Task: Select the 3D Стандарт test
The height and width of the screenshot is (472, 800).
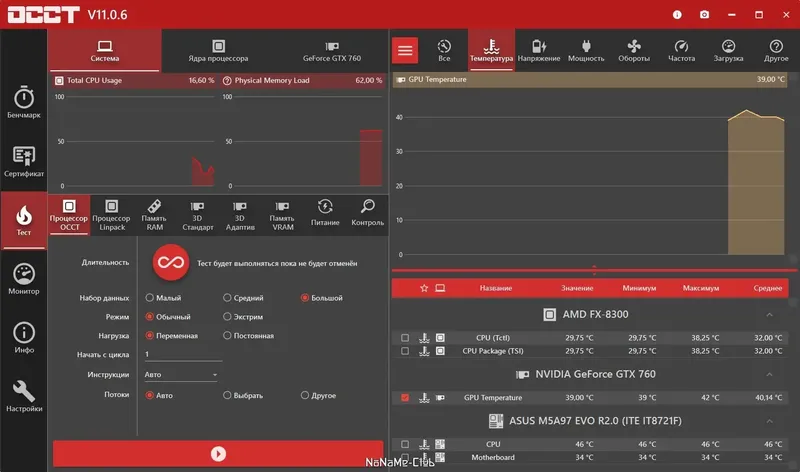Action: pyautogui.click(x=197, y=215)
